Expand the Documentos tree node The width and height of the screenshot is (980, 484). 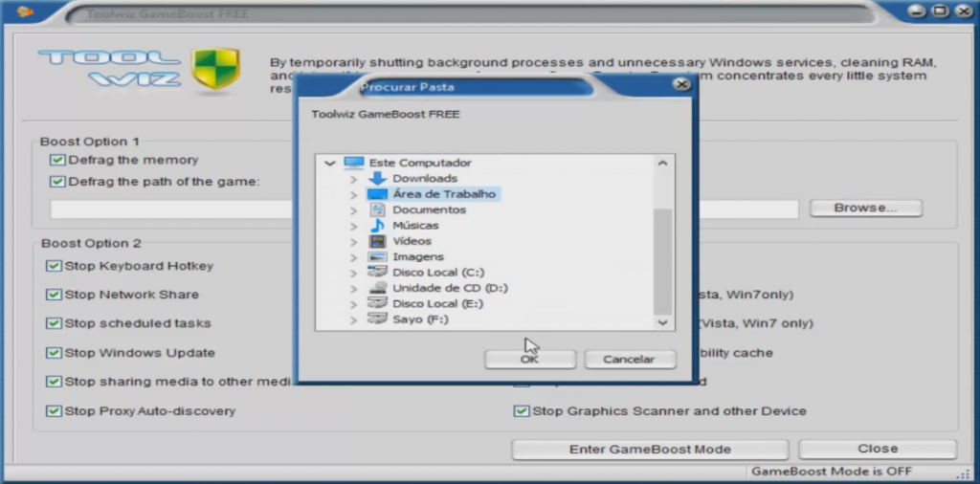(354, 210)
